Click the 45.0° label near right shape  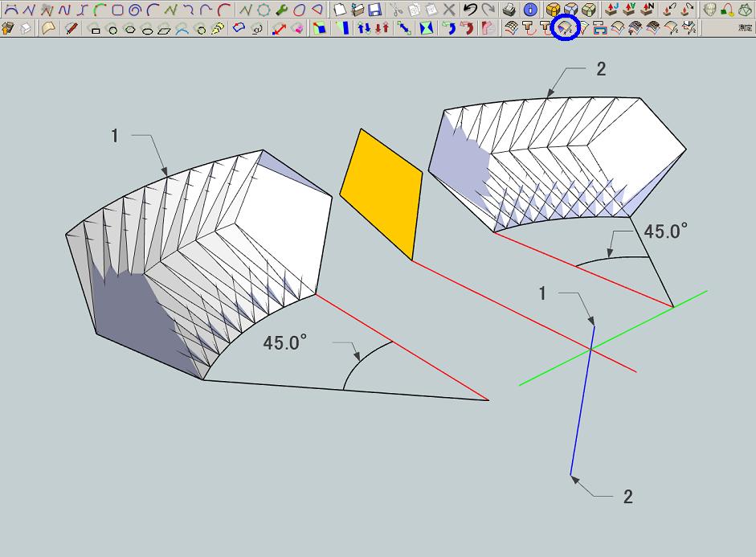[x=665, y=231]
